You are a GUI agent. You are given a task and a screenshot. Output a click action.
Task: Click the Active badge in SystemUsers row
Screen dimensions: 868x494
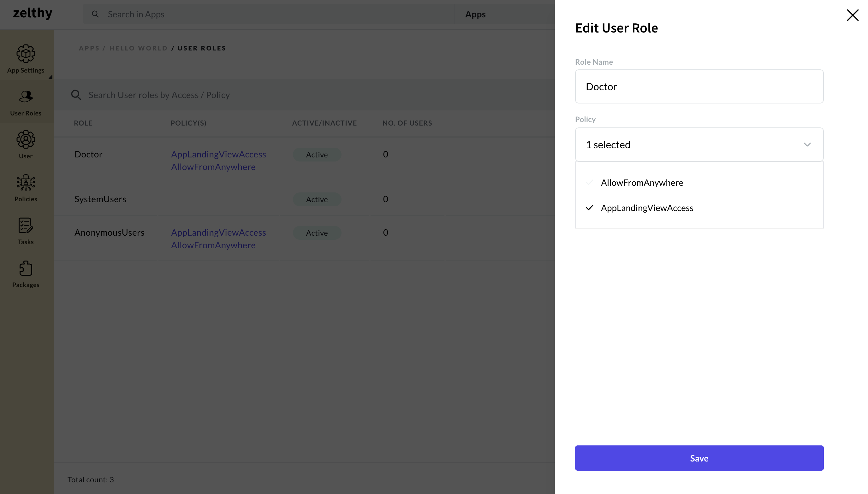coord(317,199)
